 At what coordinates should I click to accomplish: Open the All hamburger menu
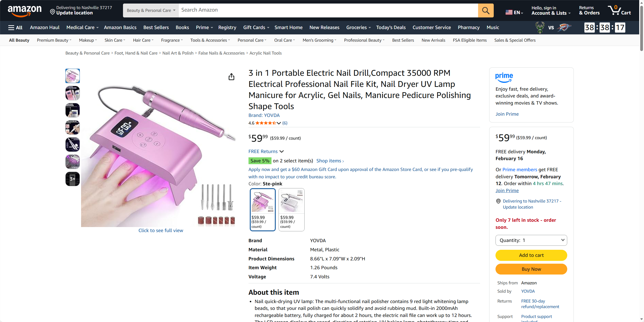click(15, 28)
